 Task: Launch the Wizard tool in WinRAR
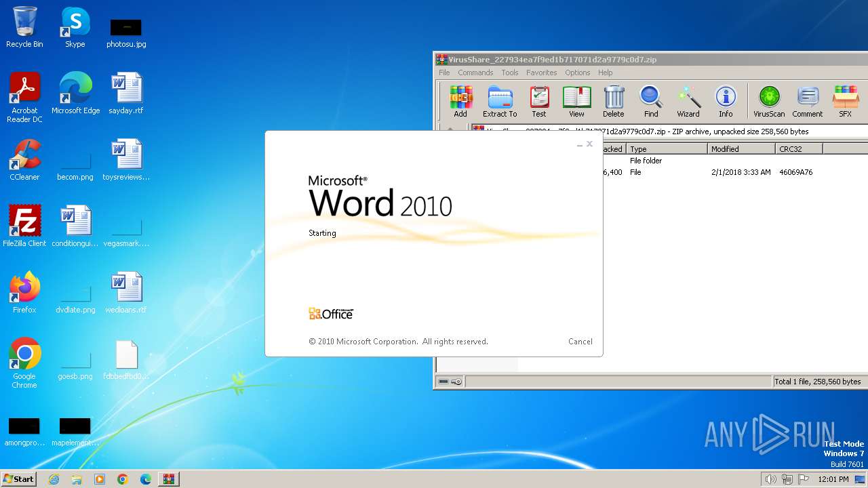pyautogui.click(x=688, y=101)
